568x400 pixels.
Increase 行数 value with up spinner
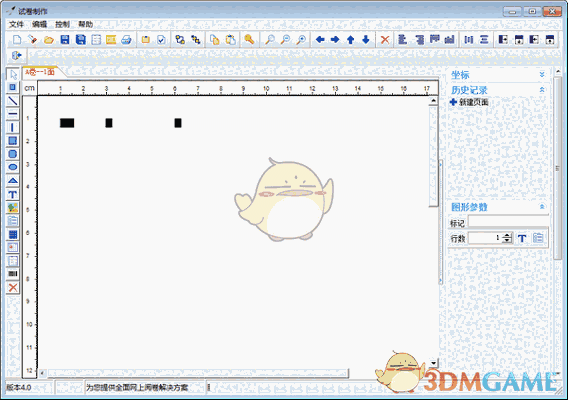point(508,235)
